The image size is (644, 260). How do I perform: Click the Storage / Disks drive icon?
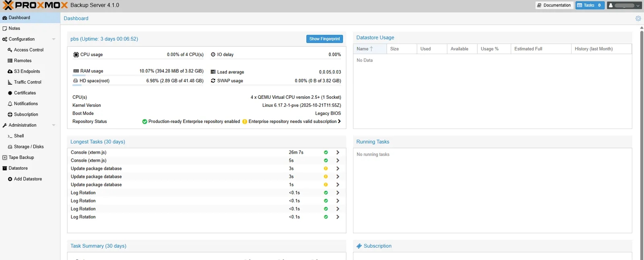pos(10,147)
